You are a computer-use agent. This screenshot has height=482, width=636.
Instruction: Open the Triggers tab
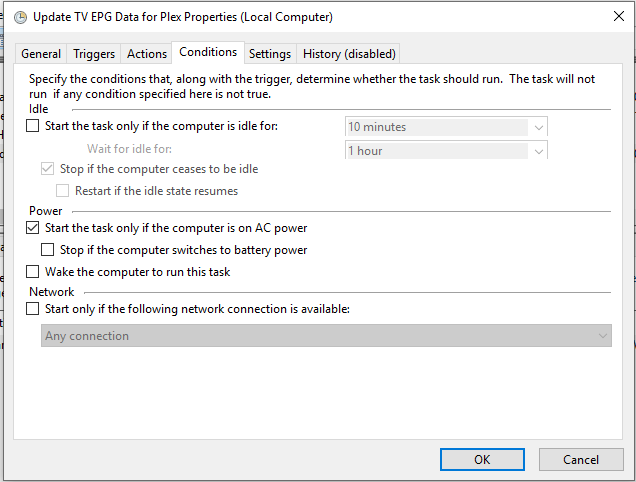94,54
